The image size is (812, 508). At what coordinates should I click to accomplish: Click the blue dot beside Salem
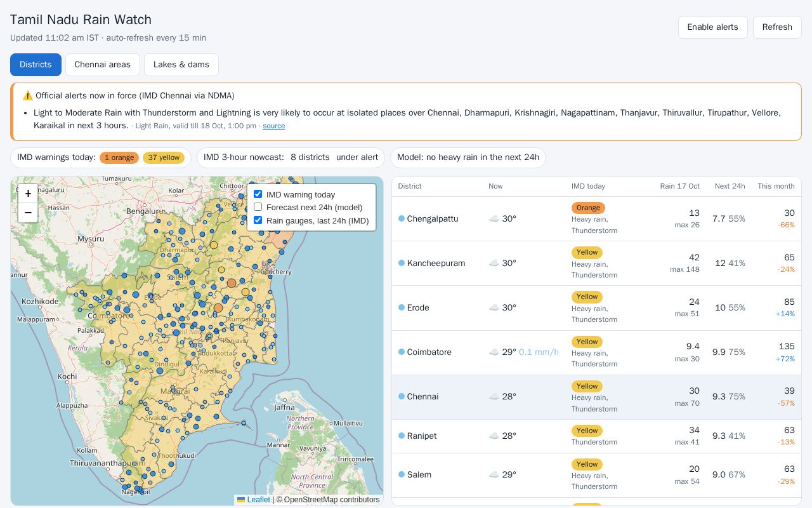point(402,474)
